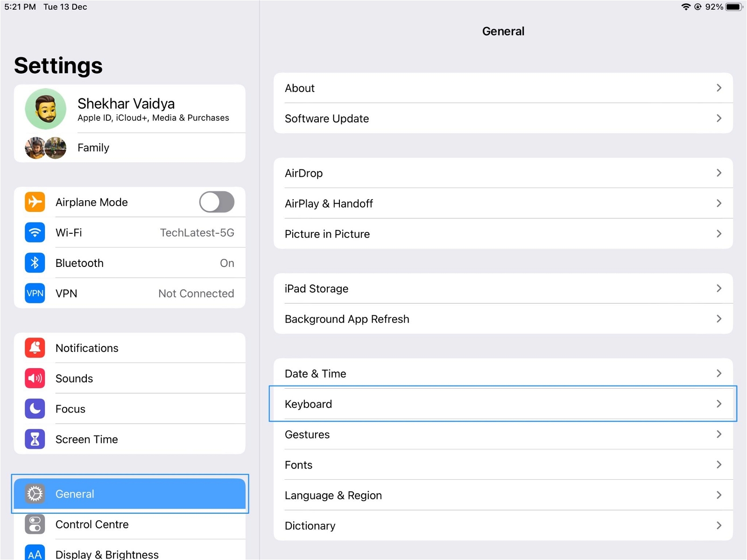
Task: Open Apple ID account for Shekhar Vaidya
Action: [x=130, y=109]
